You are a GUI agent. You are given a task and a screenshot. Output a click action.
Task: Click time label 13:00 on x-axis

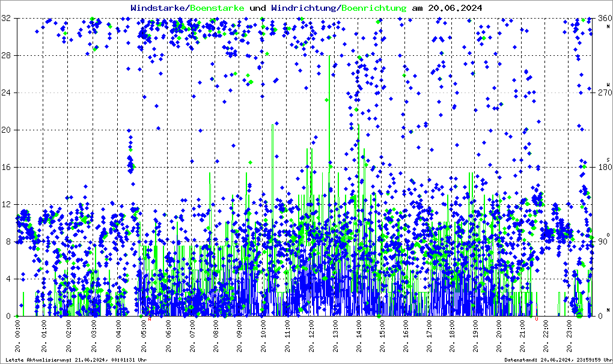coord(335,329)
